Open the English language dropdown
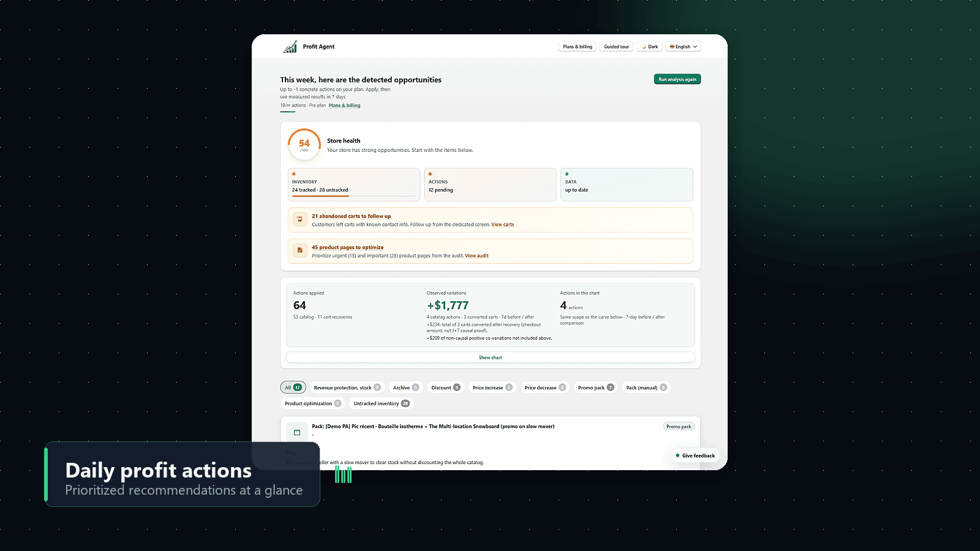The image size is (980, 551). (x=683, y=47)
